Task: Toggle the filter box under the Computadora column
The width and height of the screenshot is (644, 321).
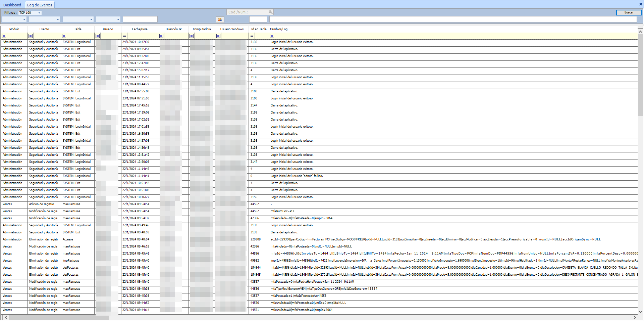Action: point(192,36)
